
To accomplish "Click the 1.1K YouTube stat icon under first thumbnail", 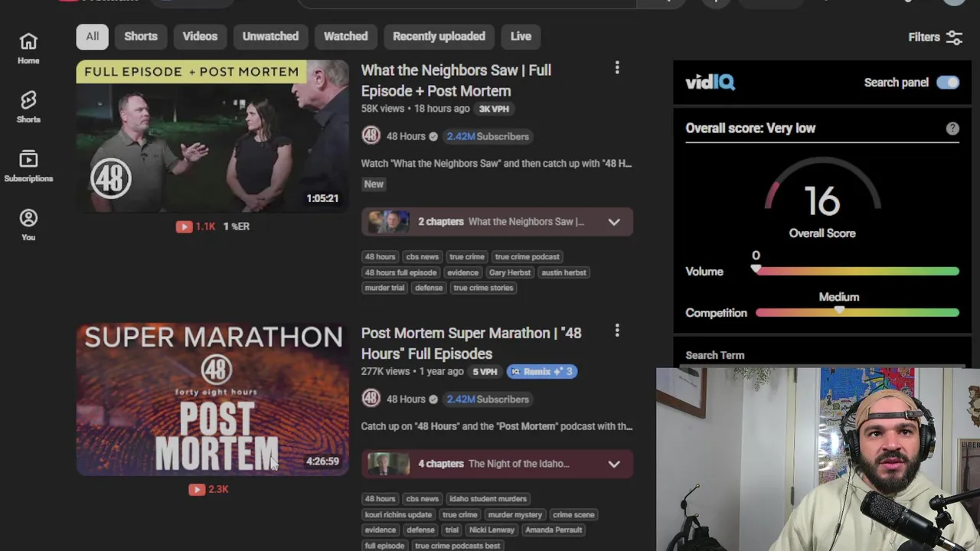I will tap(184, 227).
